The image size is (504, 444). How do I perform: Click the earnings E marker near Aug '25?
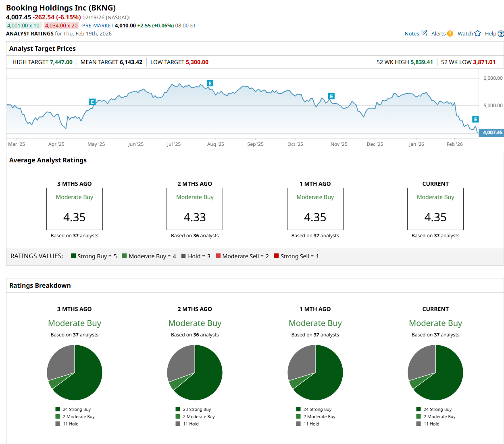click(x=210, y=83)
